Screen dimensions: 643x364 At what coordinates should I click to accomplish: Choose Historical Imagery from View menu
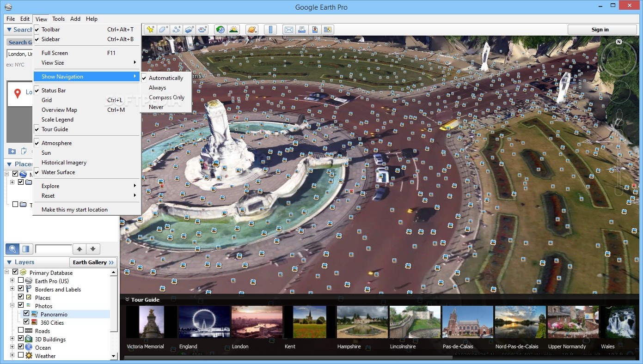[87, 163]
